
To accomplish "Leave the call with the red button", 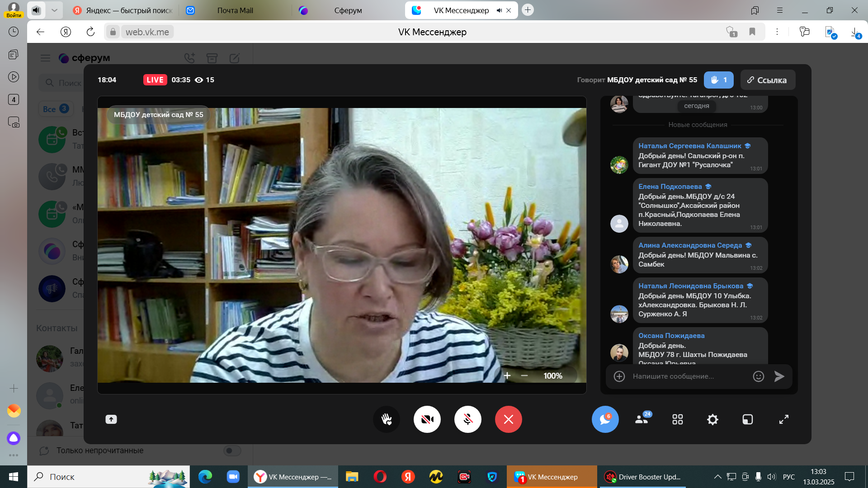I will click(509, 419).
